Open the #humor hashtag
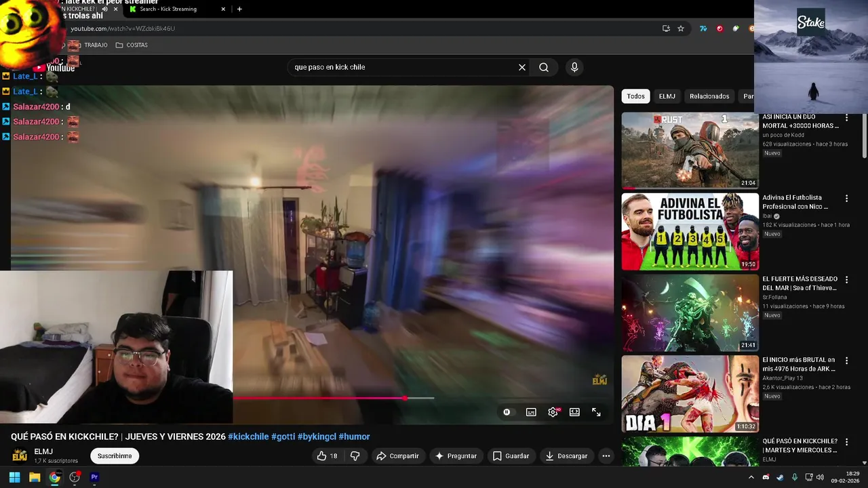Screen dimensions: 868x488 pos(354,436)
